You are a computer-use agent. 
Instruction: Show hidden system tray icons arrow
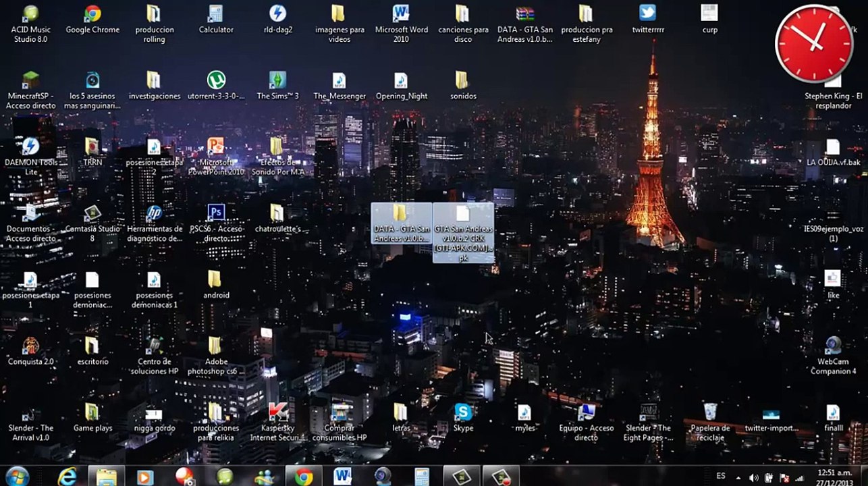click(738, 478)
